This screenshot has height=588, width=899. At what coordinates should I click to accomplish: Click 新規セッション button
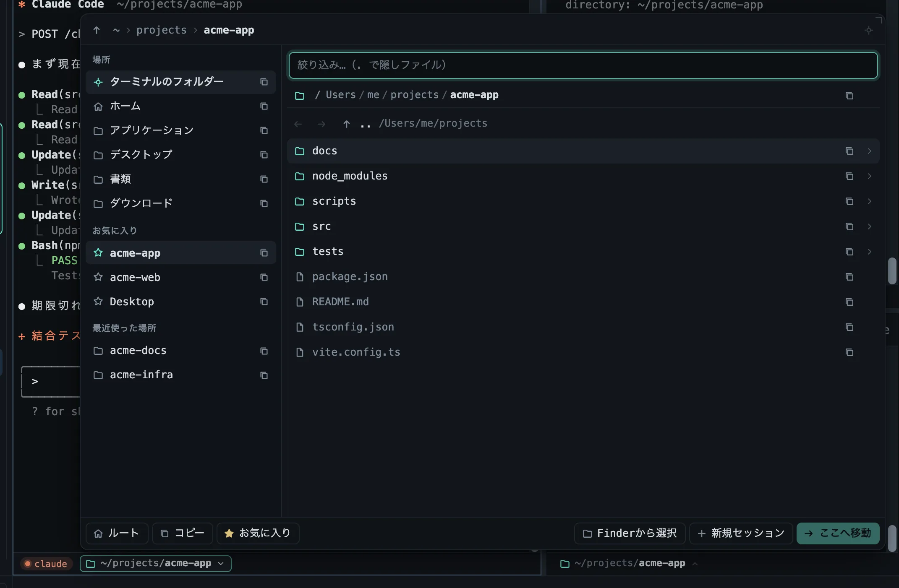[741, 533]
